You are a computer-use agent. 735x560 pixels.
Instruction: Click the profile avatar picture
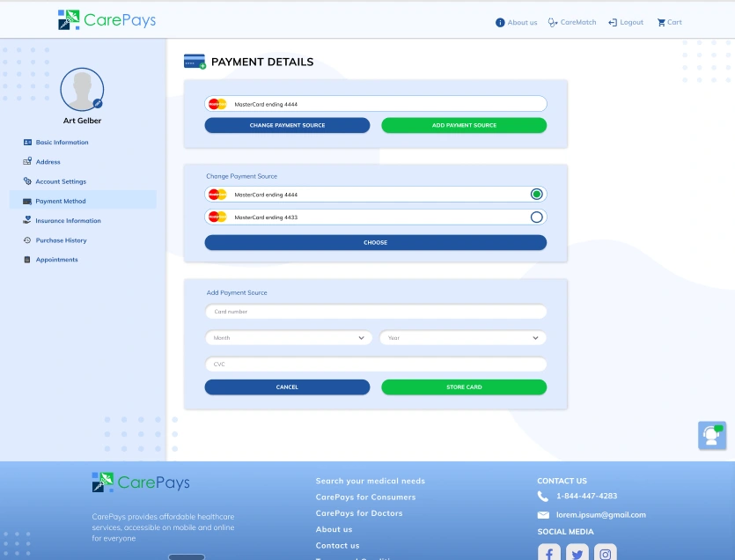82,90
